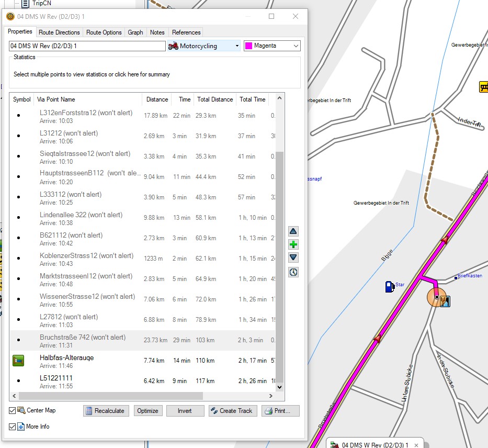Click the statistics summary text link
This screenshot has height=448, width=488.
92,74
